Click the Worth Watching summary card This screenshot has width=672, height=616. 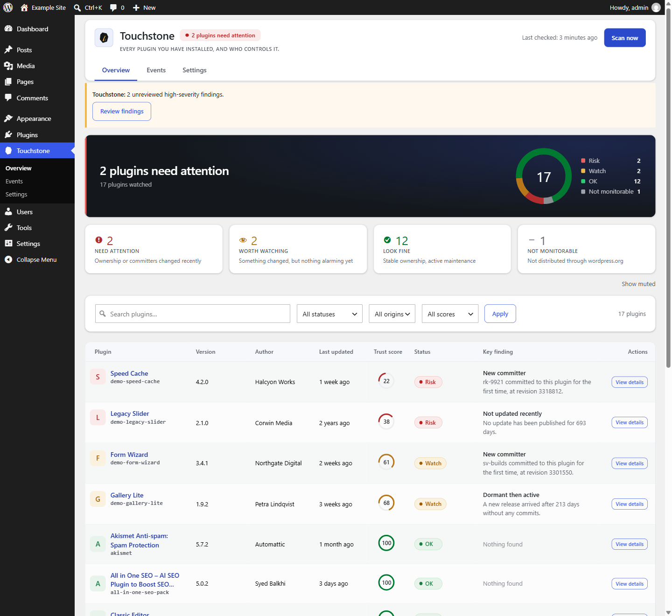[298, 249]
